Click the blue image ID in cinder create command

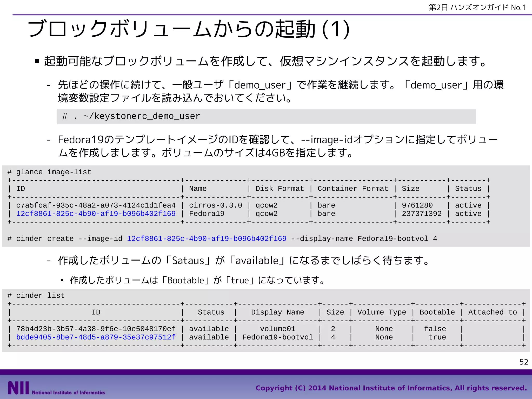[207, 238]
